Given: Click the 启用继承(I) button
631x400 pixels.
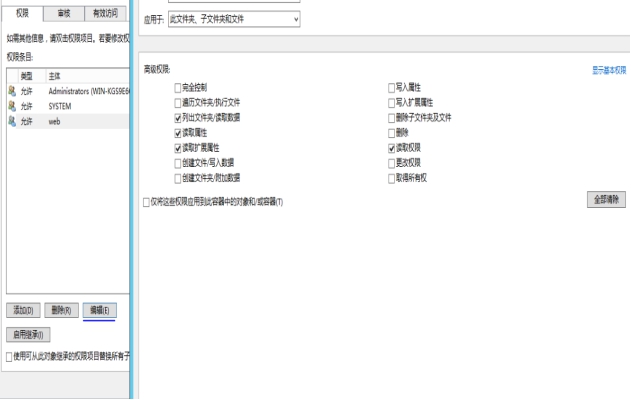Looking at the screenshot, I should (x=28, y=334).
